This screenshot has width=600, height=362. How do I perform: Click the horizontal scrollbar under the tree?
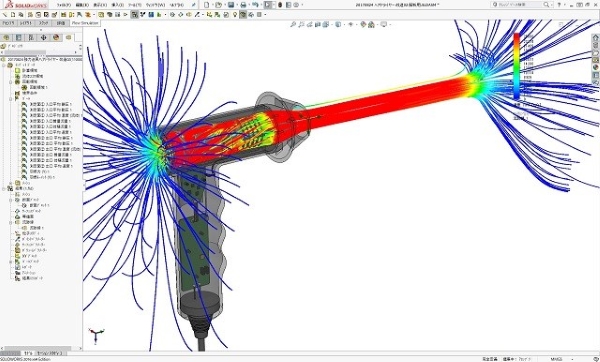coord(41,348)
